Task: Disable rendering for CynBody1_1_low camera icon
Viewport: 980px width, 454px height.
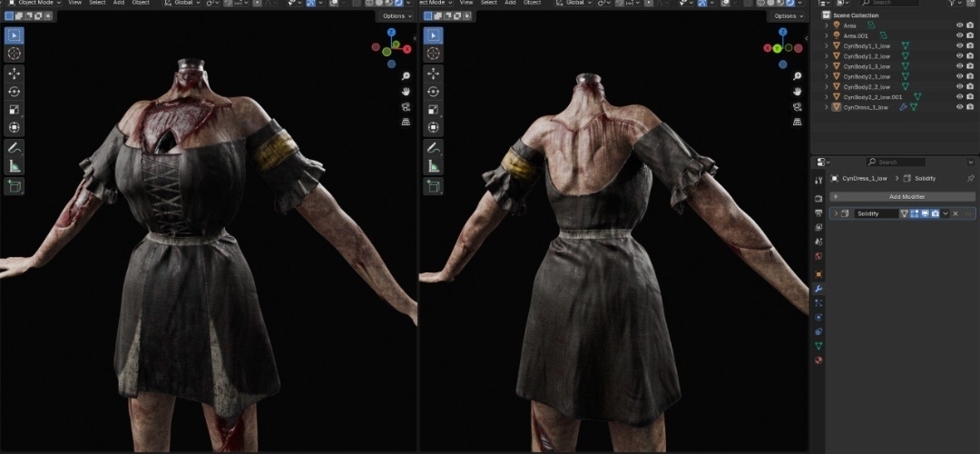Action: (971, 45)
